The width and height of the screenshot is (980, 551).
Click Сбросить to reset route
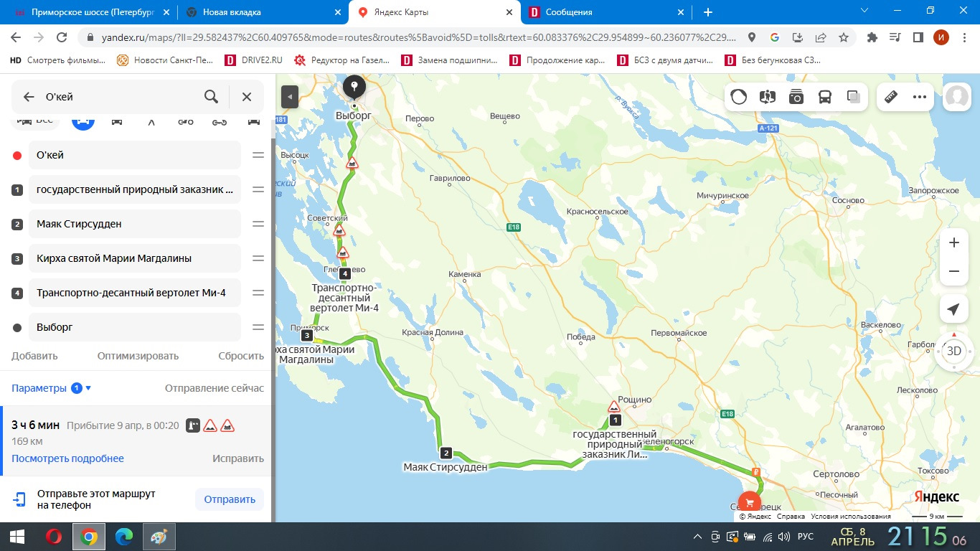coord(241,356)
